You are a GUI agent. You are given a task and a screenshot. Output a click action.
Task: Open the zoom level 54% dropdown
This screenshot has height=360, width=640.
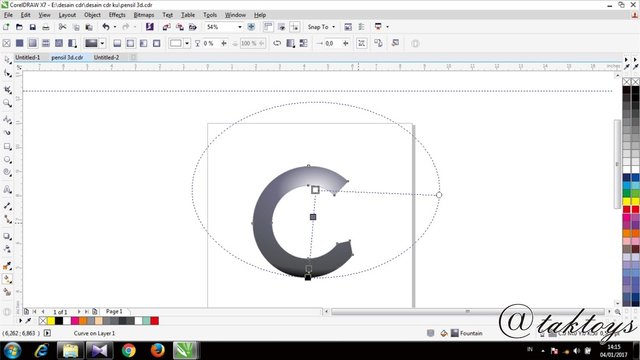point(240,27)
